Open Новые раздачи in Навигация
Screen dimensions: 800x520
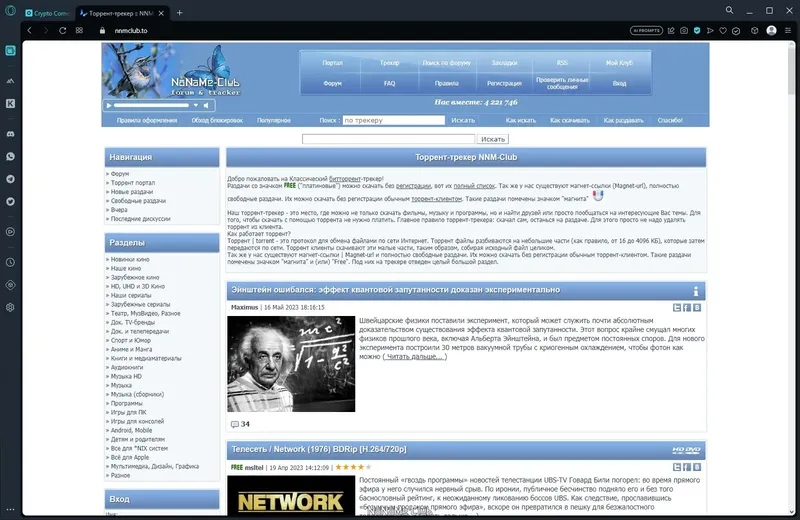click(x=132, y=192)
